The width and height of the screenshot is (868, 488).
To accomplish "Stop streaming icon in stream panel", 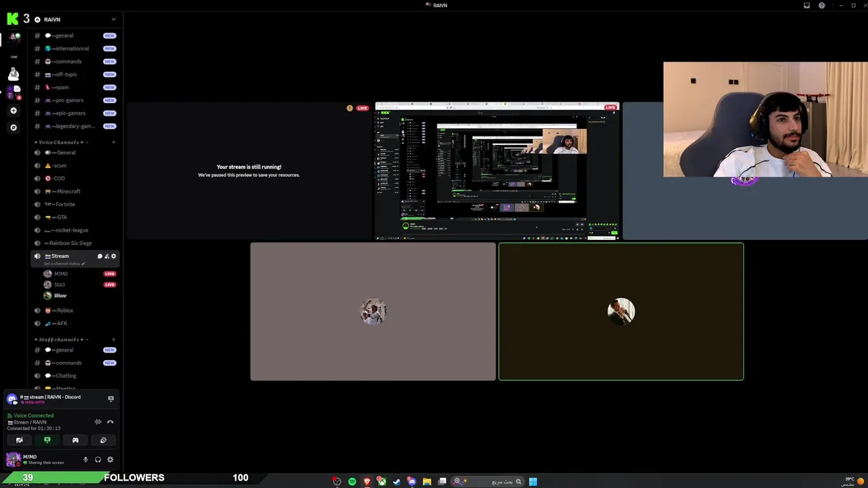I will (x=111, y=399).
